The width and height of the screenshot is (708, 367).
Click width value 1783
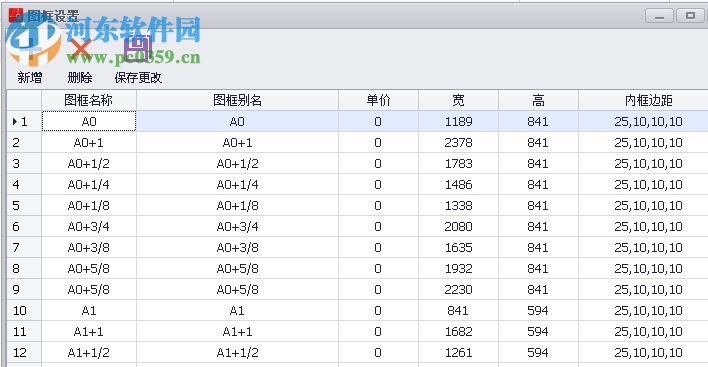pyautogui.click(x=458, y=163)
